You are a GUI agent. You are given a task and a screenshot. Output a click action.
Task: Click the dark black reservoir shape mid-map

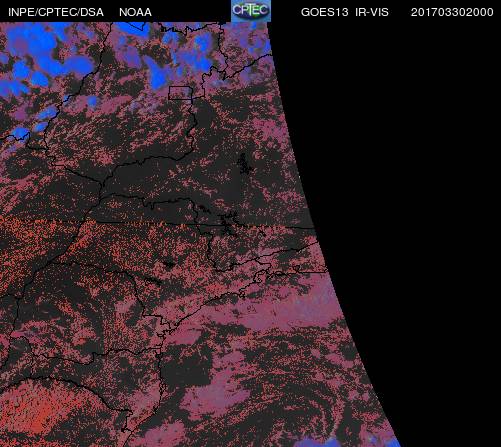coord(244,164)
